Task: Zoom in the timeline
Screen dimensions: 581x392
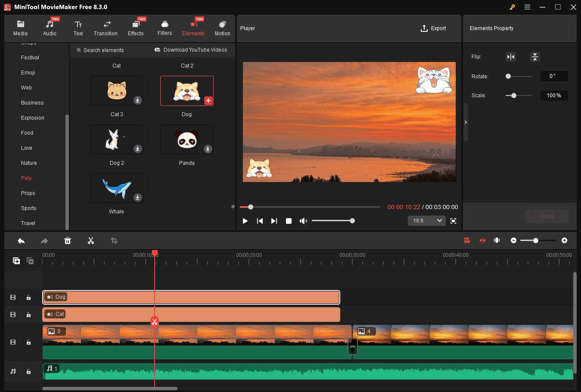Action: coord(564,241)
